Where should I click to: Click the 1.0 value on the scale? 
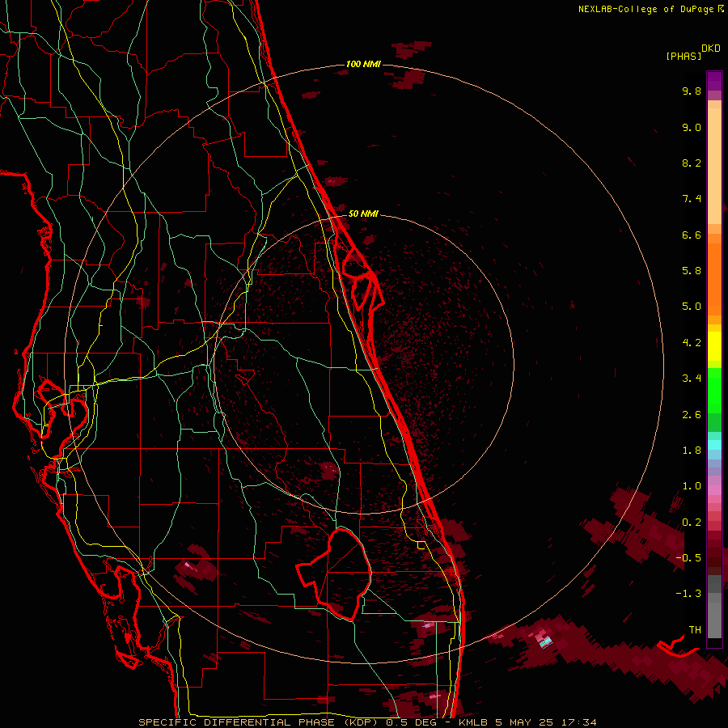tap(692, 486)
